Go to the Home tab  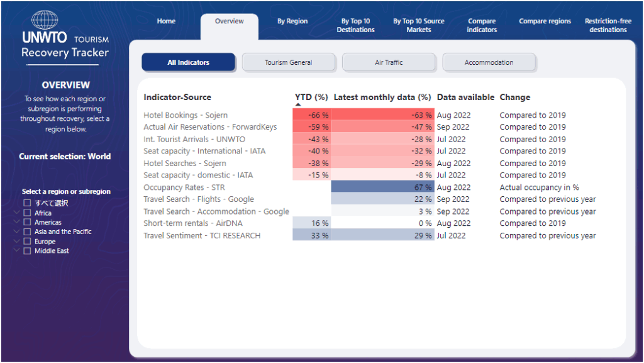click(x=166, y=21)
